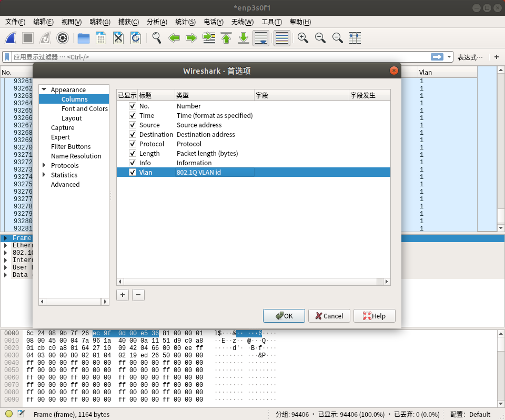Open the 统计(S) menu
The image size is (505, 420).
(x=186, y=22)
